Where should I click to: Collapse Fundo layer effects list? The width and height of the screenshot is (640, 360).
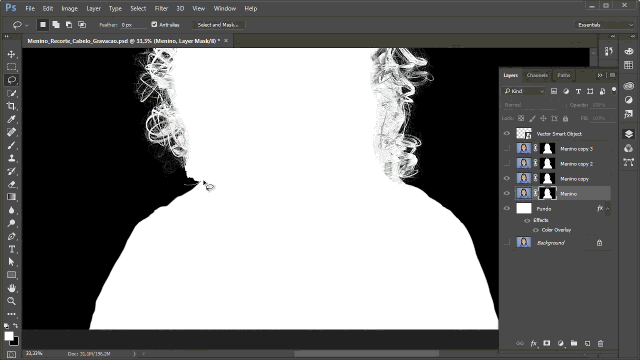[608, 209]
